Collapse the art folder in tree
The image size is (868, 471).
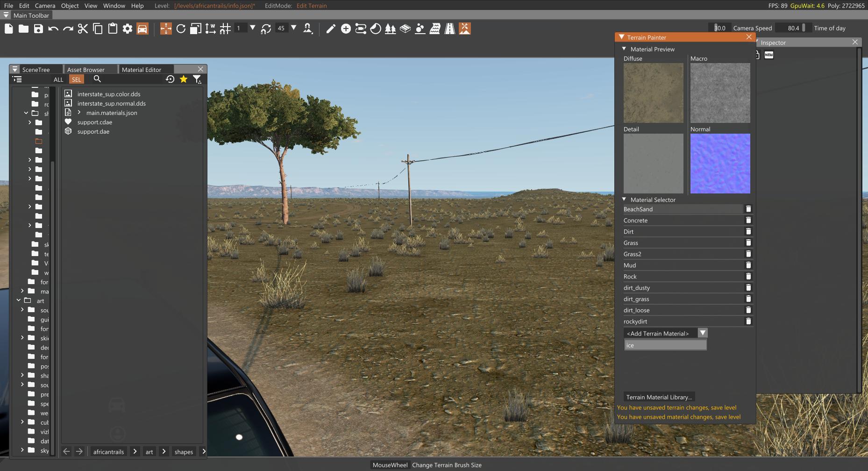pyautogui.click(x=19, y=300)
